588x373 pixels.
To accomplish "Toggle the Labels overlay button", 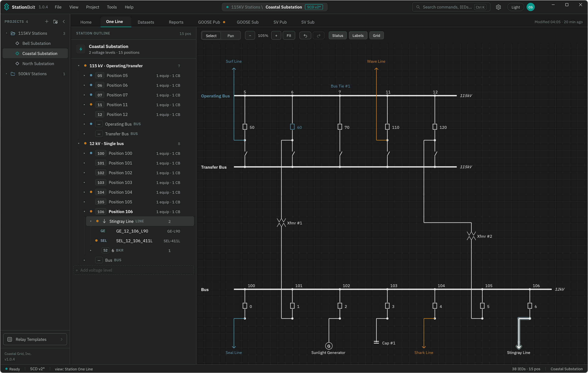I will point(358,36).
